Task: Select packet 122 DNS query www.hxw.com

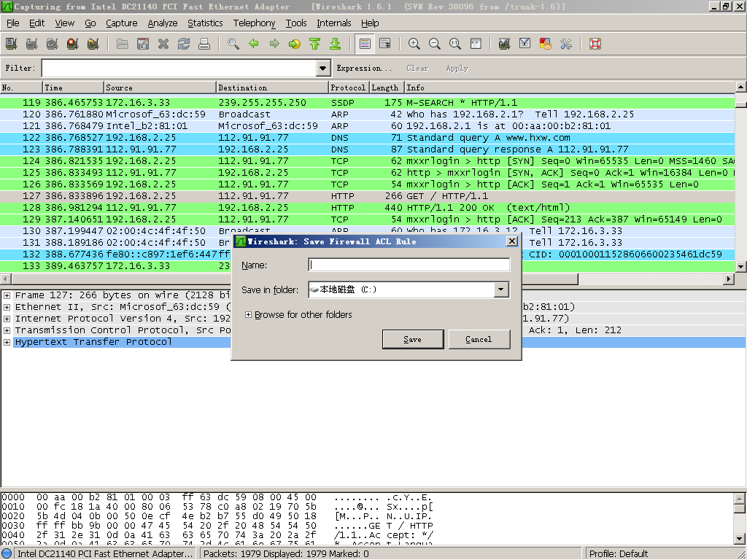Action: 368,138
